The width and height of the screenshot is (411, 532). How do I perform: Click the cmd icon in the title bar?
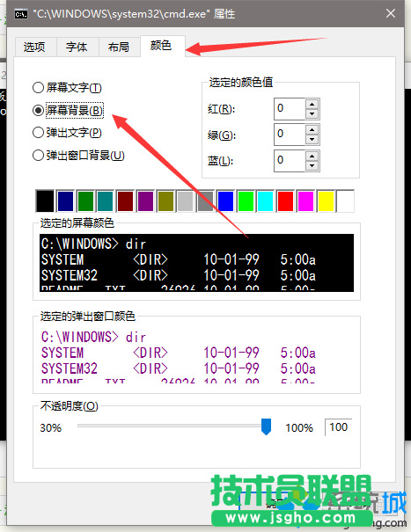tap(21, 14)
